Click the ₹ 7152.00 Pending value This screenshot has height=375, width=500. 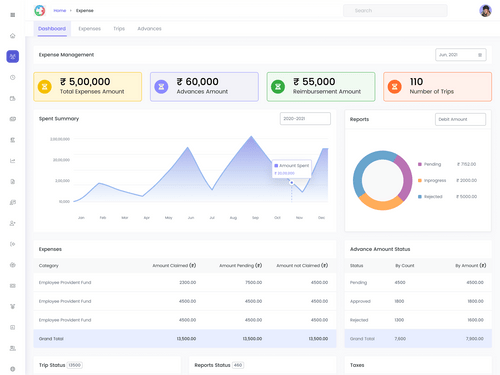point(466,164)
